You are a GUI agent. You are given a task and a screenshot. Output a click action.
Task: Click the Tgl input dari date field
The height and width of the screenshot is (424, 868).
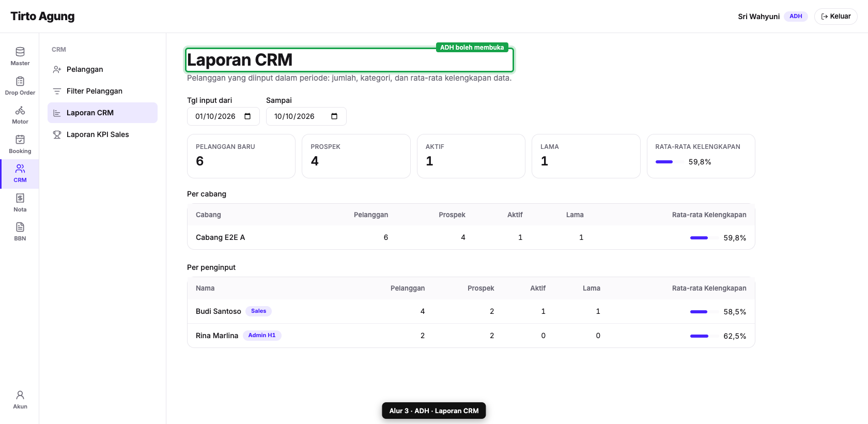pyautogui.click(x=223, y=116)
